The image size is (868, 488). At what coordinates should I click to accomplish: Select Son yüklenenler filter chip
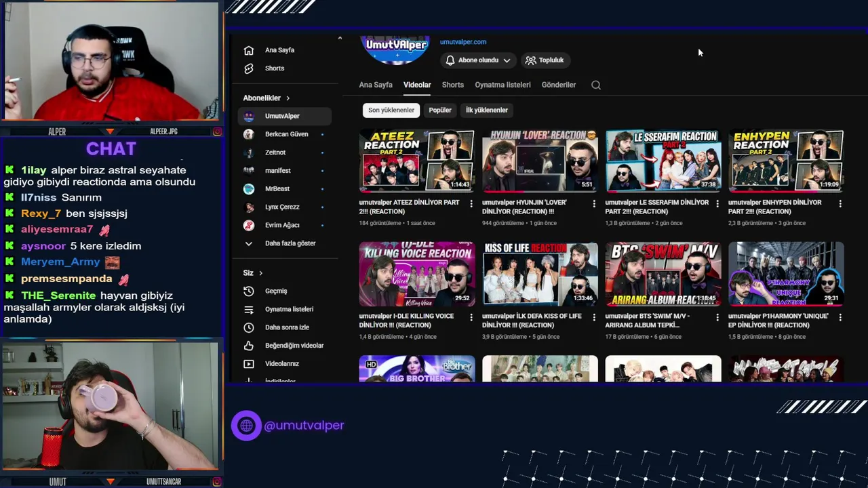click(x=391, y=110)
